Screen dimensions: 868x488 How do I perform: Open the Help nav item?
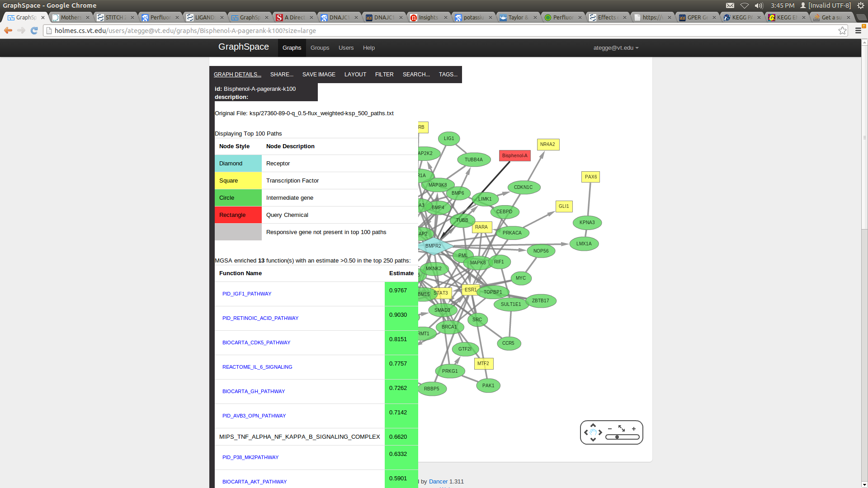point(368,47)
